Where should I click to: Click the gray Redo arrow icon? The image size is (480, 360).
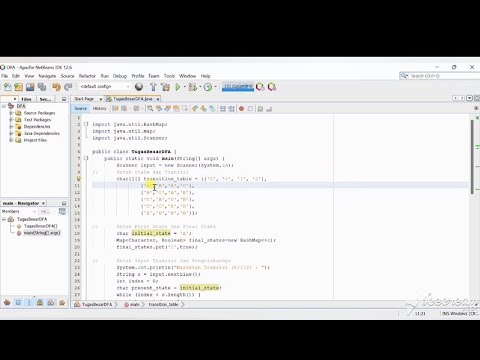(68, 87)
